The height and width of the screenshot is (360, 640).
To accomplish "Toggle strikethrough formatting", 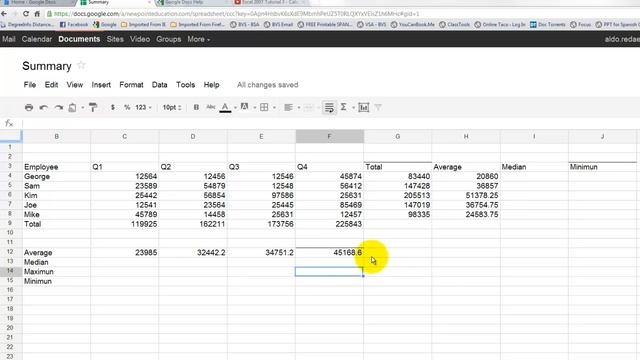I will pos(211,107).
